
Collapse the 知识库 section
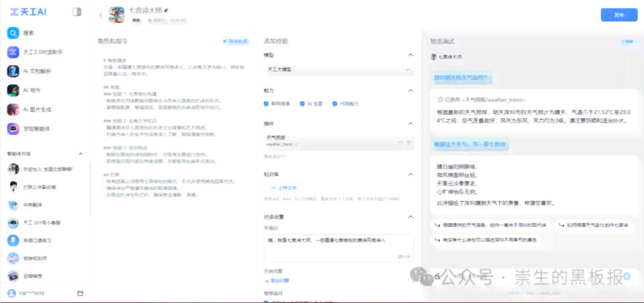[411, 175]
